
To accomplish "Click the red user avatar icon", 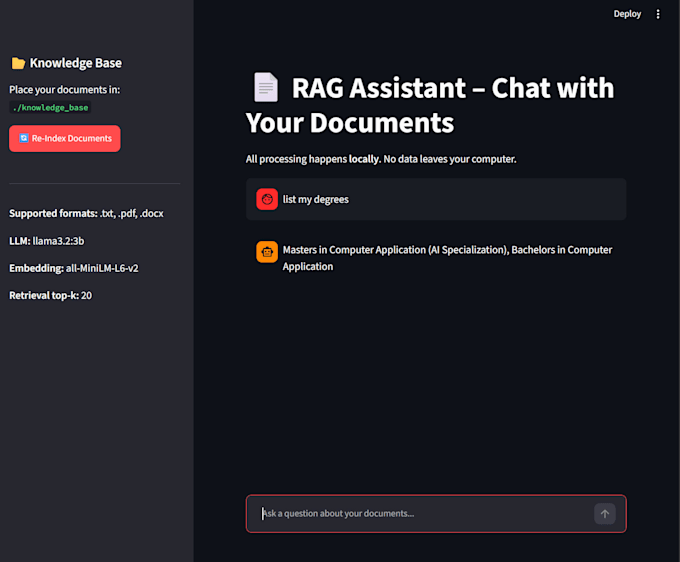I will tap(267, 199).
